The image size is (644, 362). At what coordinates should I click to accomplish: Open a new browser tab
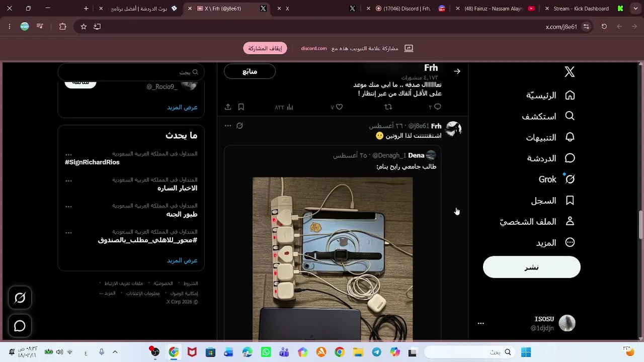(86, 9)
